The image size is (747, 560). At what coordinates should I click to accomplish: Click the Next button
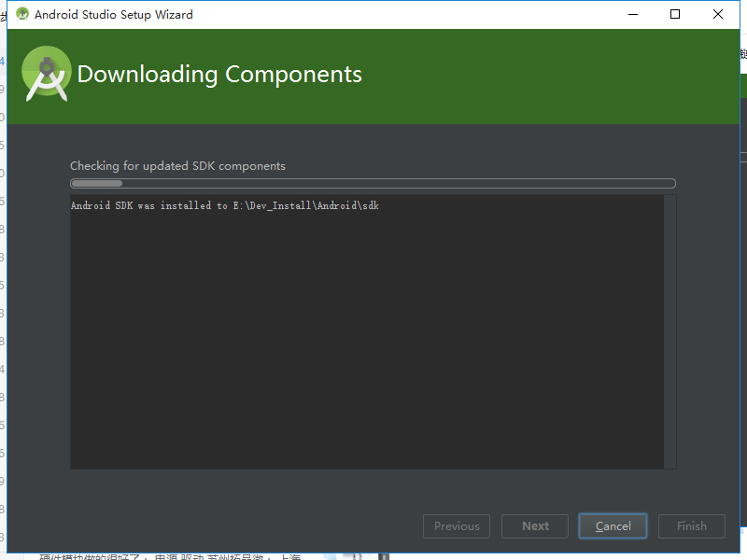pyautogui.click(x=535, y=526)
